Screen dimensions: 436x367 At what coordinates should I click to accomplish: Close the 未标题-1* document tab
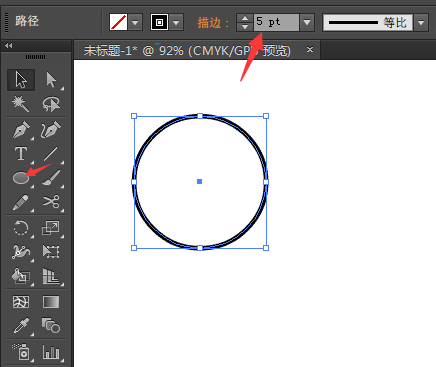[x=310, y=49]
